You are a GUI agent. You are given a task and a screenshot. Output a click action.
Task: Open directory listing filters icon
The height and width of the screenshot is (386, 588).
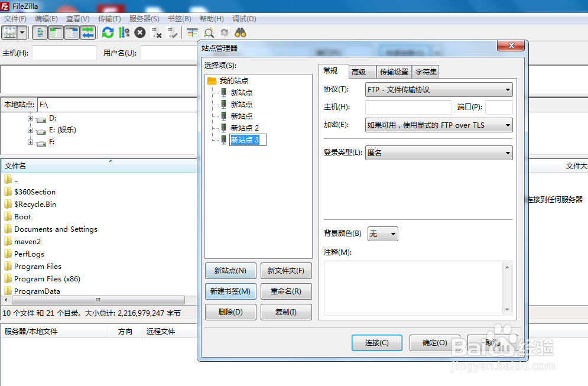[193, 33]
